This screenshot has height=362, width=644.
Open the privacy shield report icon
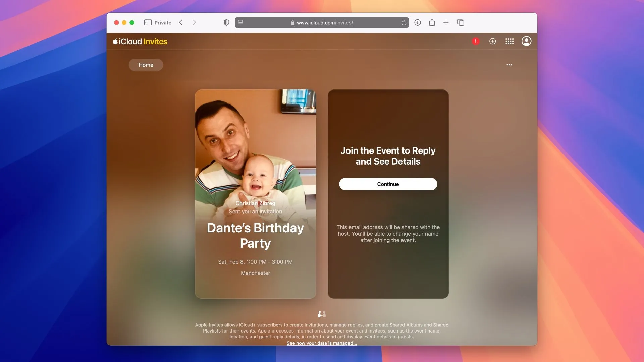click(226, 22)
